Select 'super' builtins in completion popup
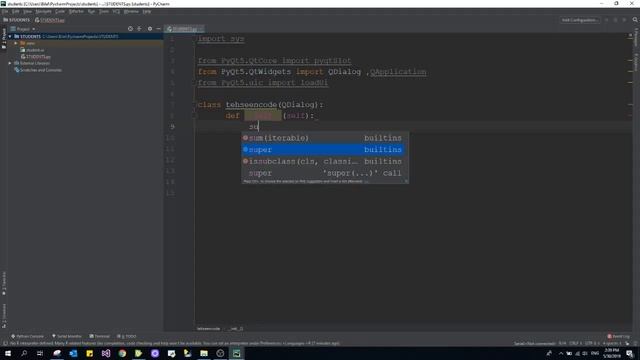Screen dimensions: 640x360 tap(323, 150)
